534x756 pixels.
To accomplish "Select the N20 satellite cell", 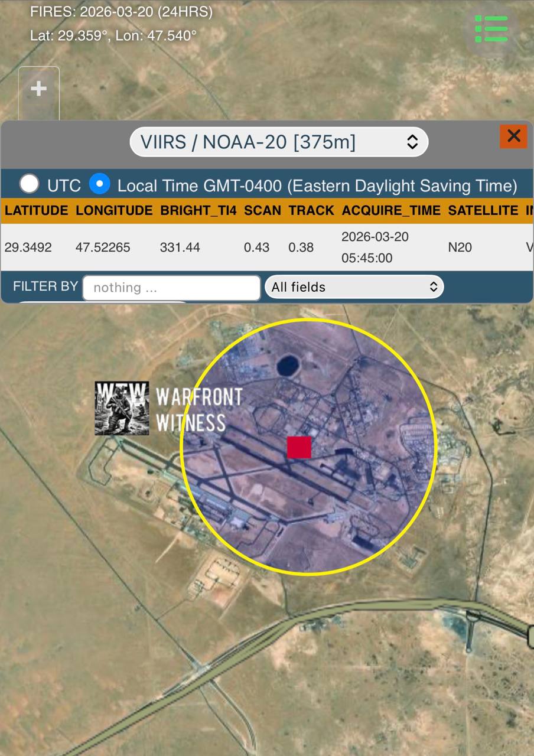I will click(x=460, y=247).
